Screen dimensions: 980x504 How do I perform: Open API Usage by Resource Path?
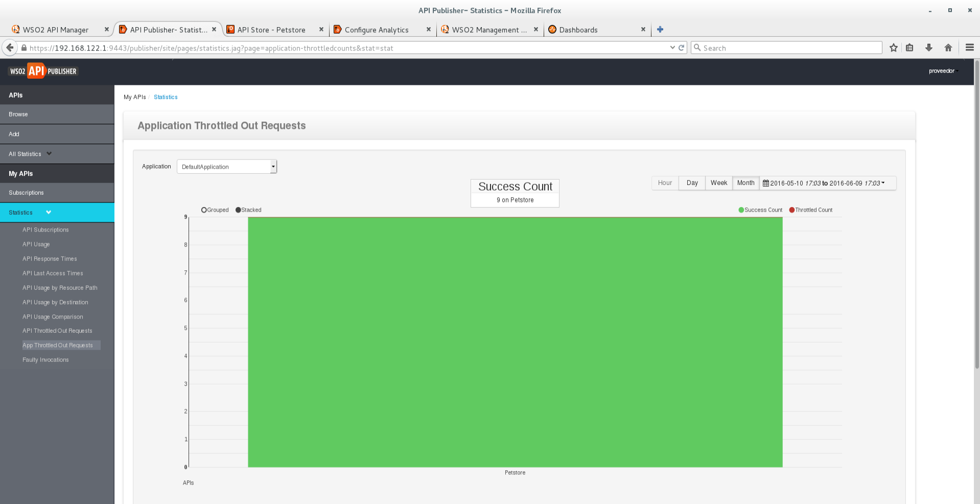(60, 288)
